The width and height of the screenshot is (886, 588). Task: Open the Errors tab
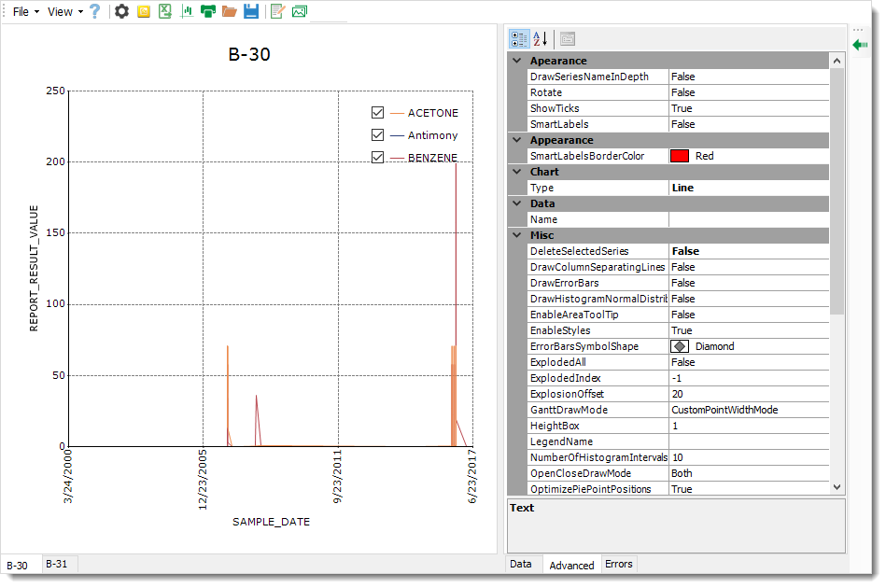click(619, 564)
